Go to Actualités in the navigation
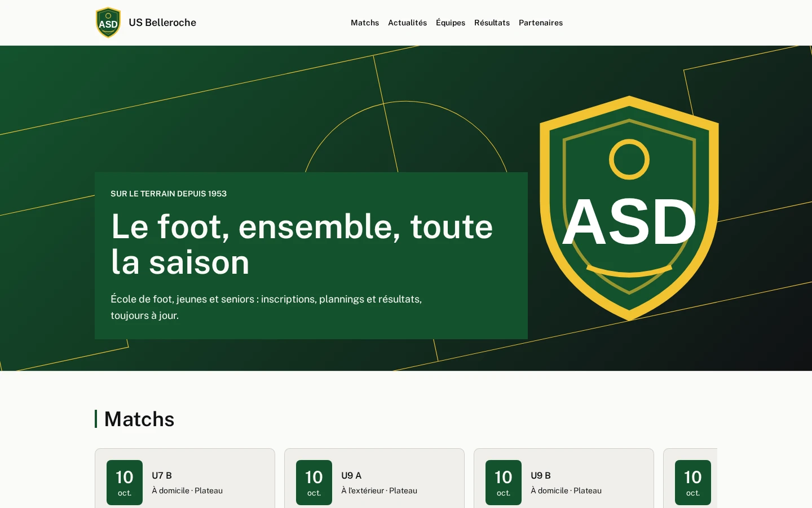812x508 pixels. point(407,23)
